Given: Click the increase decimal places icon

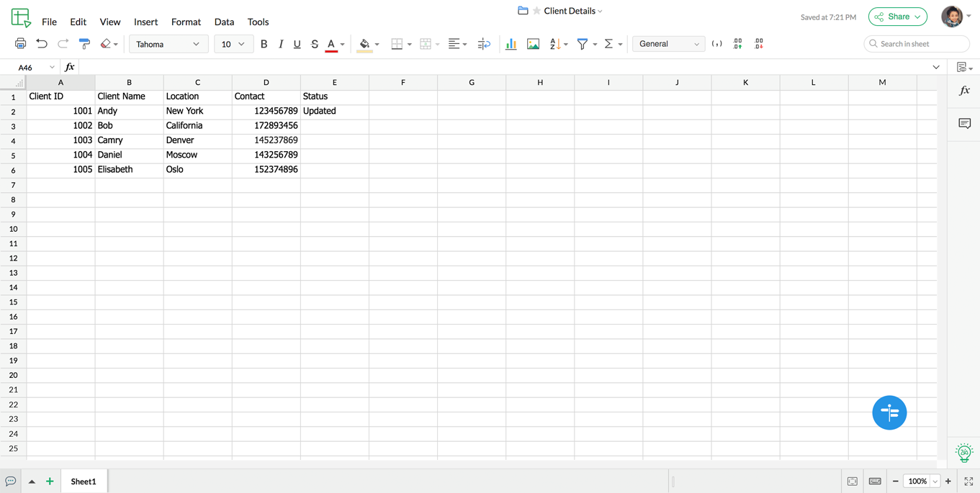Looking at the screenshot, I should [737, 44].
